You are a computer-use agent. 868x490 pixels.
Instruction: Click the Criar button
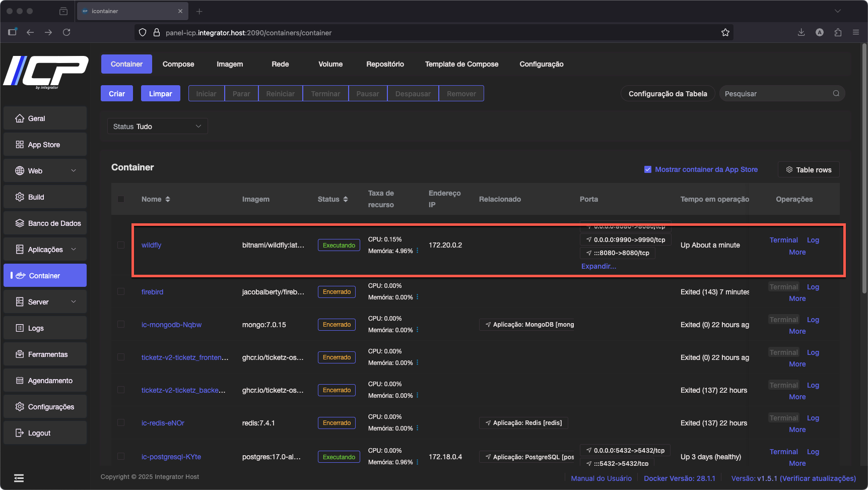click(117, 94)
